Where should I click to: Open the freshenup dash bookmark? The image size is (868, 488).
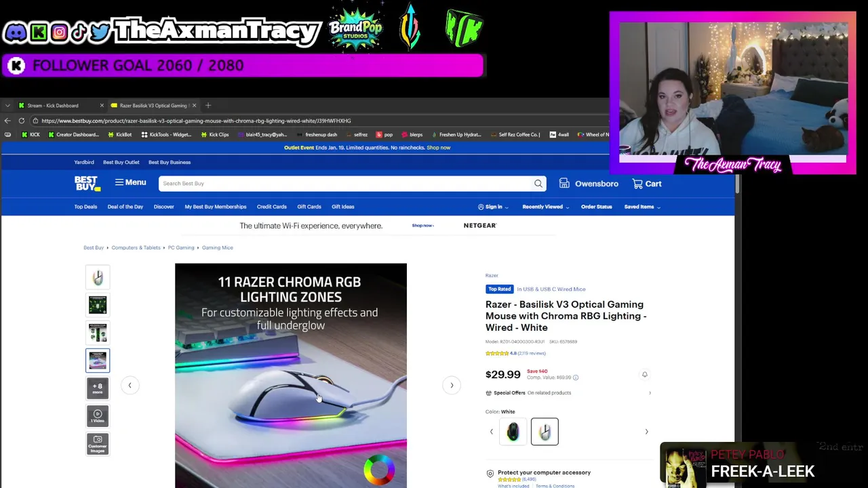pyautogui.click(x=316, y=134)
